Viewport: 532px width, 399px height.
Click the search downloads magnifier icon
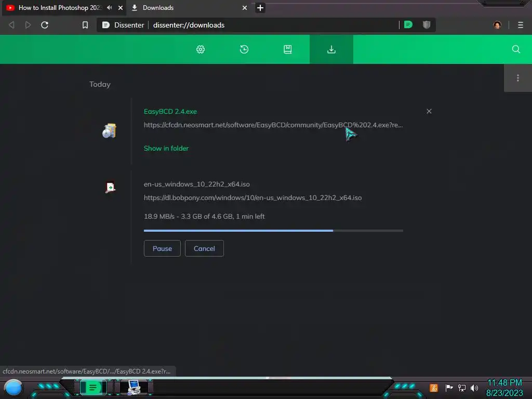coord(516,49)
